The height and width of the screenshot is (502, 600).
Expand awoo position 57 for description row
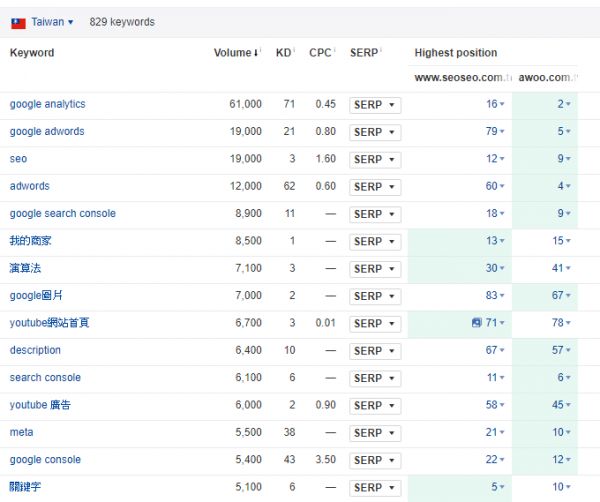click(x=561, y=350)
